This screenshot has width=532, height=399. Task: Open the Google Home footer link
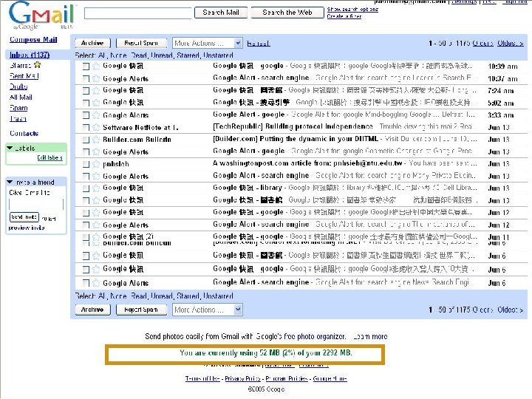330,378
